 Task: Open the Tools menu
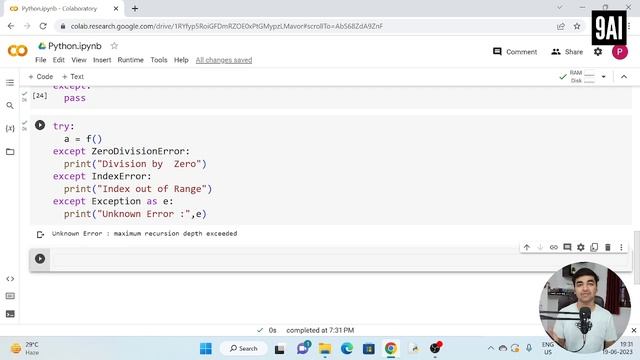pos(159,60)
